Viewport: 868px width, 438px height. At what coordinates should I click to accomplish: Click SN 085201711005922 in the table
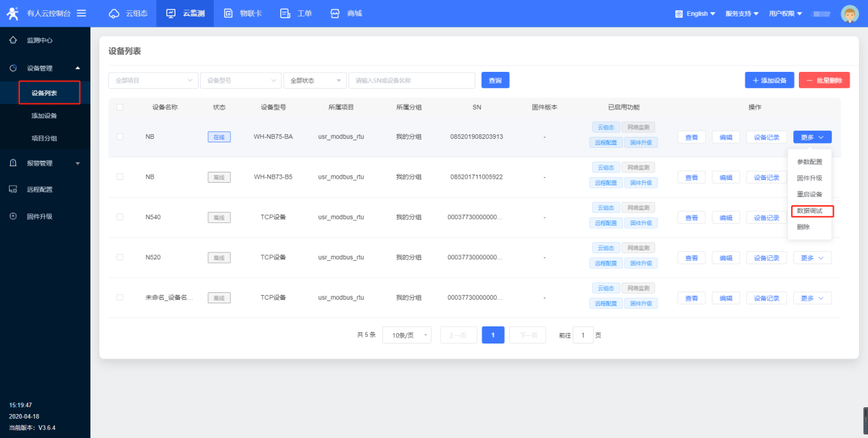point(477,177)
